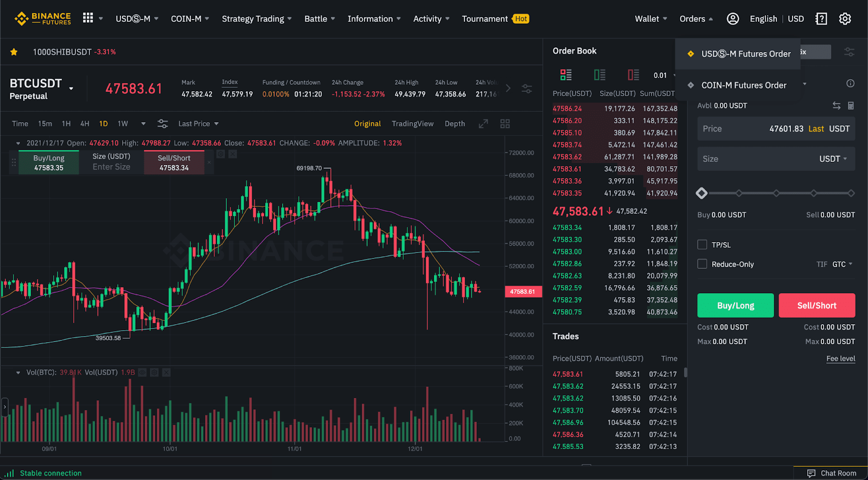Collapse the candle OHLC legend arrow
Screen dimensions: 868x480
[x=18, y=143]
